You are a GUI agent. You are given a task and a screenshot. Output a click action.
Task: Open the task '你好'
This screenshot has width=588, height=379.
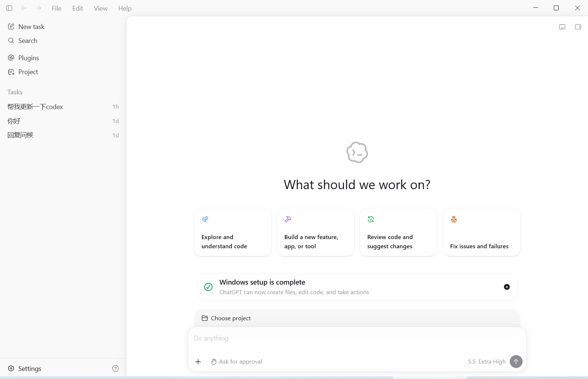click(x=63, y=121)
